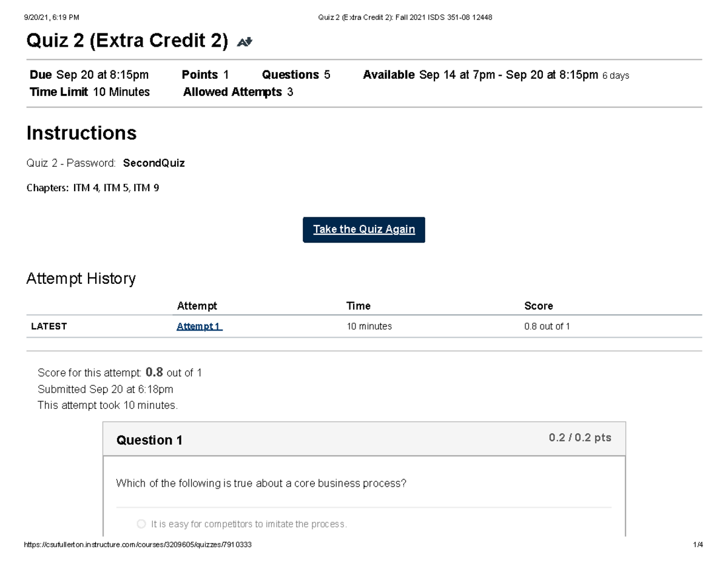Viewport: 728px width, 563px height.
Task: Click the Attempt History heading
Action: [81, 278]
